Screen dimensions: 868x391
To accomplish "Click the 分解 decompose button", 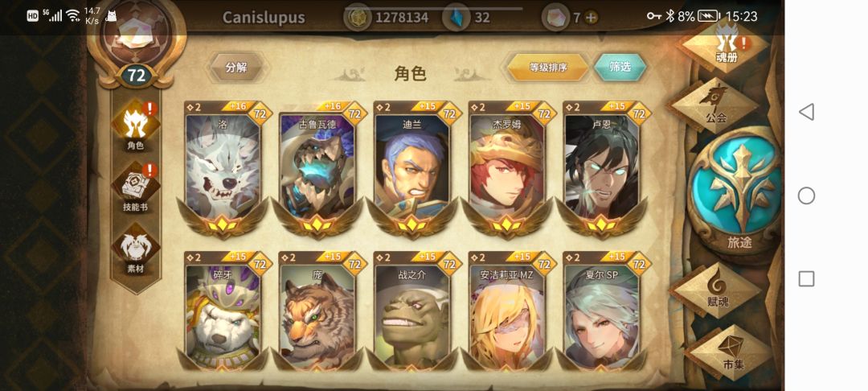I will [x=236, y=68].
